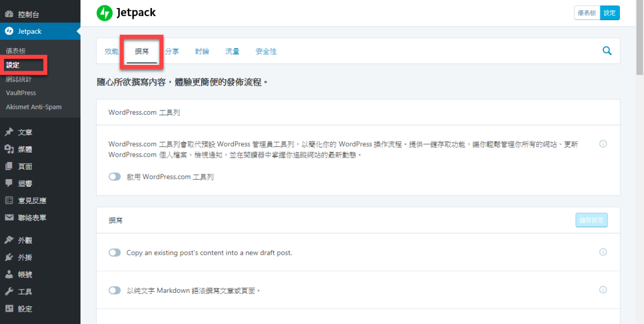The width and height of the screenshot is (644, 324).
Task: Click the 撰寫 section heading above toggles
Action: point(115,220)
